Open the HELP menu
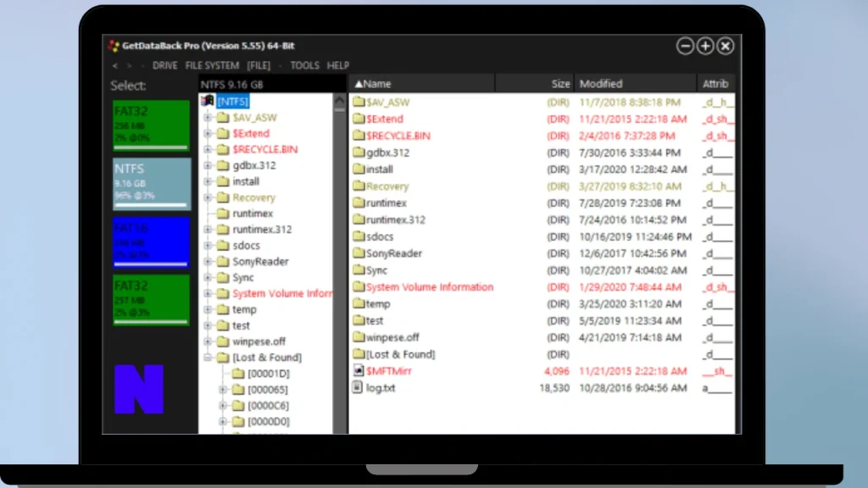The width and height of the screenshot is (868, 488). (337, 65)
